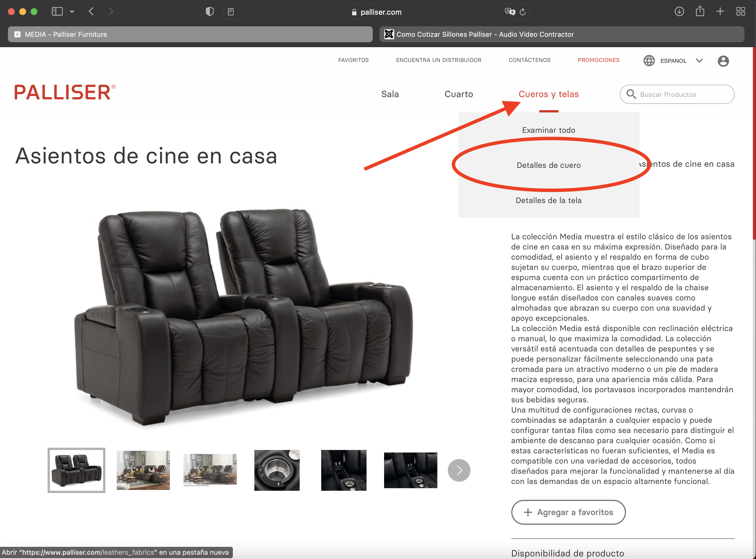Select Detalles de la tela menu entry
The width and height of the screenshot is (756, 559).
coord(549,200)
